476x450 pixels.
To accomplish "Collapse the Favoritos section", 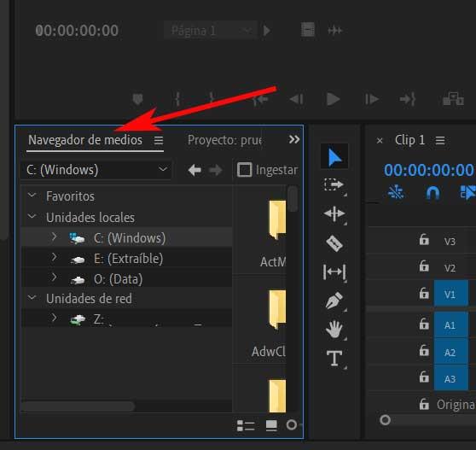I will [32, 195].
